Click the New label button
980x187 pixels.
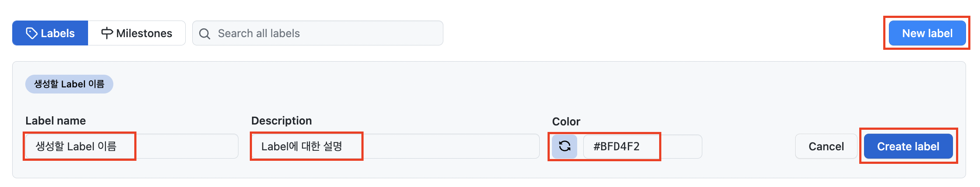(927, 33)
